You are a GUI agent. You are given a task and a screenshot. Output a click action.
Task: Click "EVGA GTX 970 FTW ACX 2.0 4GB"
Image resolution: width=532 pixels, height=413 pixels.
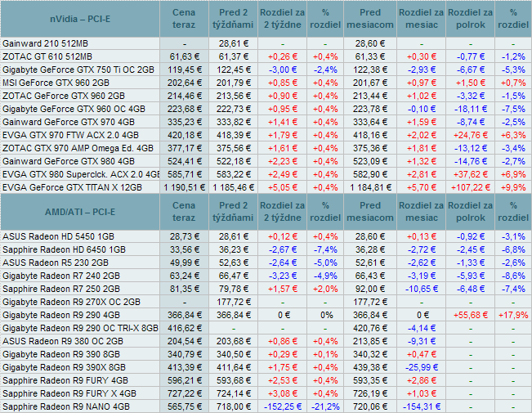point(70,135)
